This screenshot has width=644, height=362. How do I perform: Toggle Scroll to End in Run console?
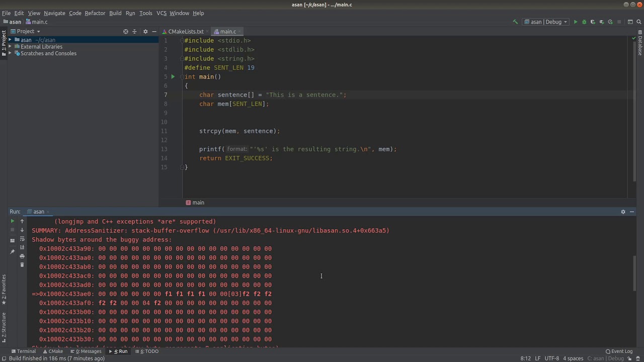pos(22,247)
